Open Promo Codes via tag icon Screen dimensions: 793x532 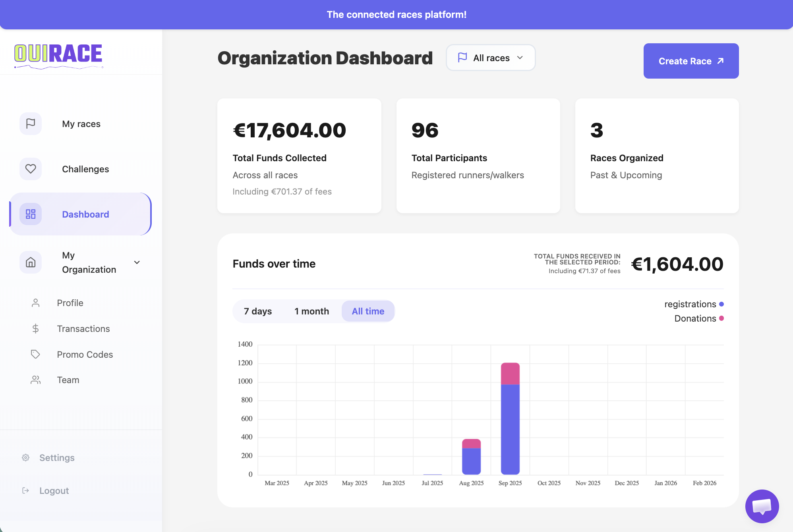coord(35,354)
